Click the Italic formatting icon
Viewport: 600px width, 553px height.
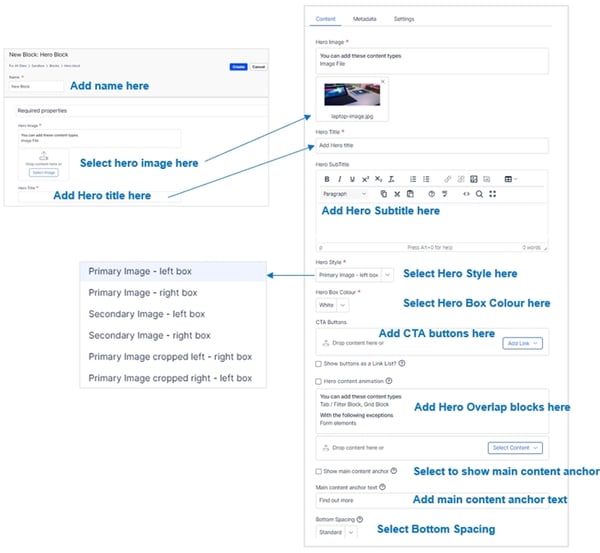338,179
